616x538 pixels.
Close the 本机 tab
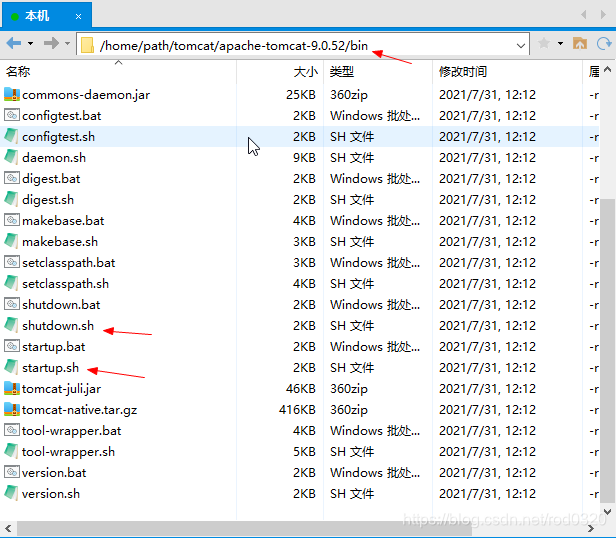pos(79,17)
